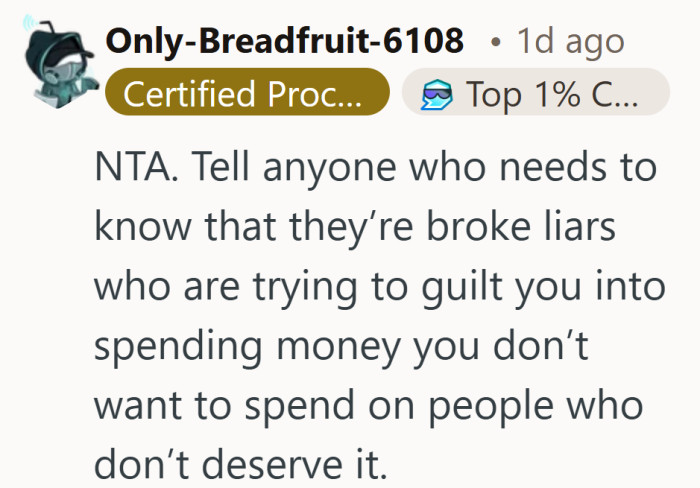The image size is (700, 488).
Task: Select the "Top 1% C..." commenter badge
Action: point(535,94)
